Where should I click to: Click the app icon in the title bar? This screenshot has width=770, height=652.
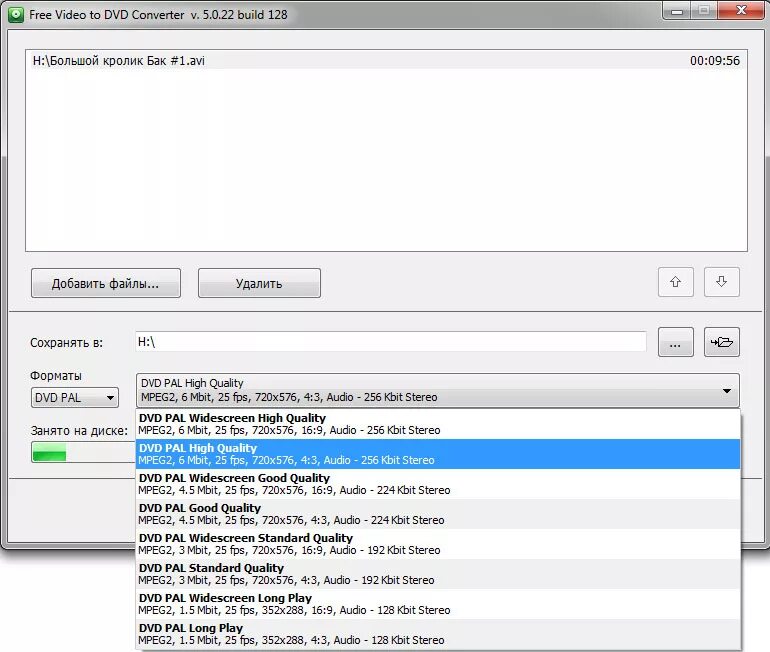click(x=16, y=15)
